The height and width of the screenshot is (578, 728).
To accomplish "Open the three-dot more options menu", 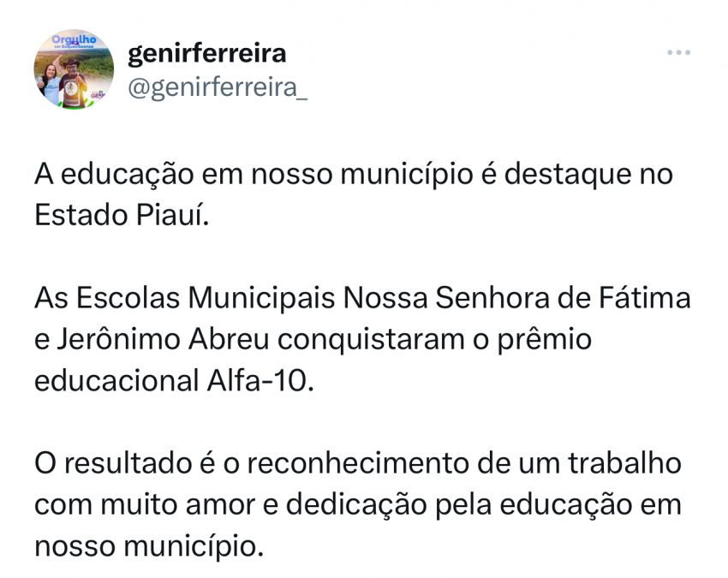I will click(678, 52).
